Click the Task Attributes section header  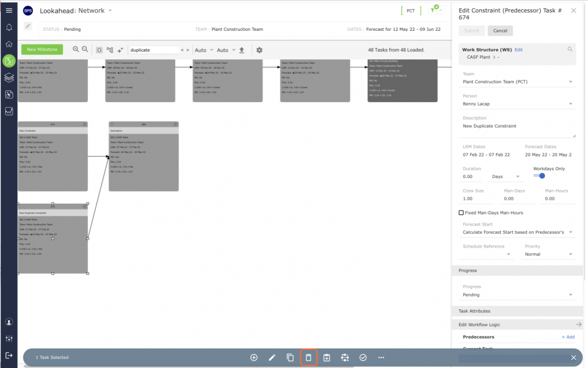coord(517,311)
